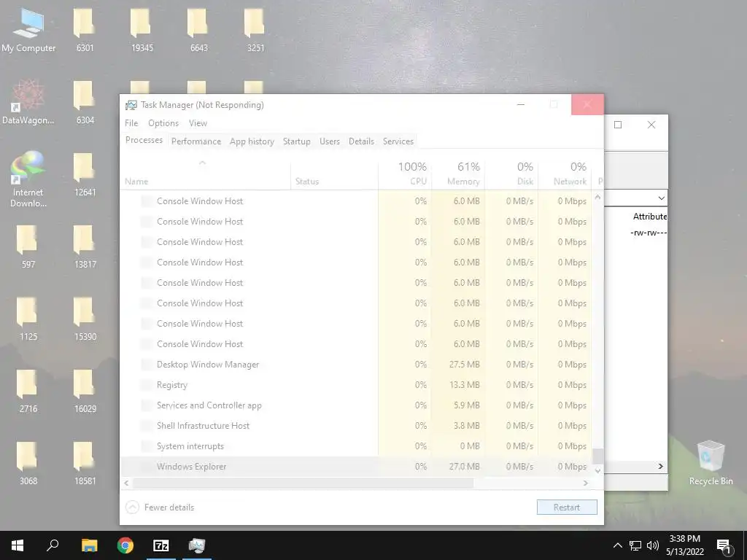Open the Recycle Bin icon

(711, 463)
